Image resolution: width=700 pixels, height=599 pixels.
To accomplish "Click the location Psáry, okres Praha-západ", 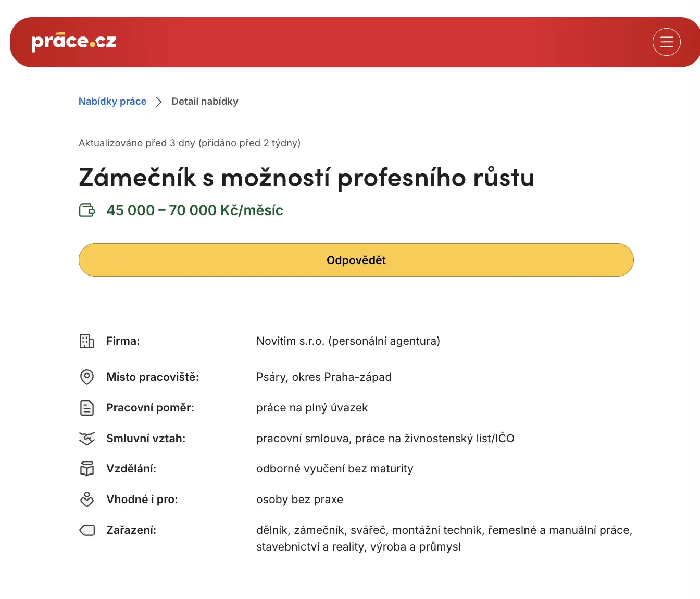I will click(324, 377).
